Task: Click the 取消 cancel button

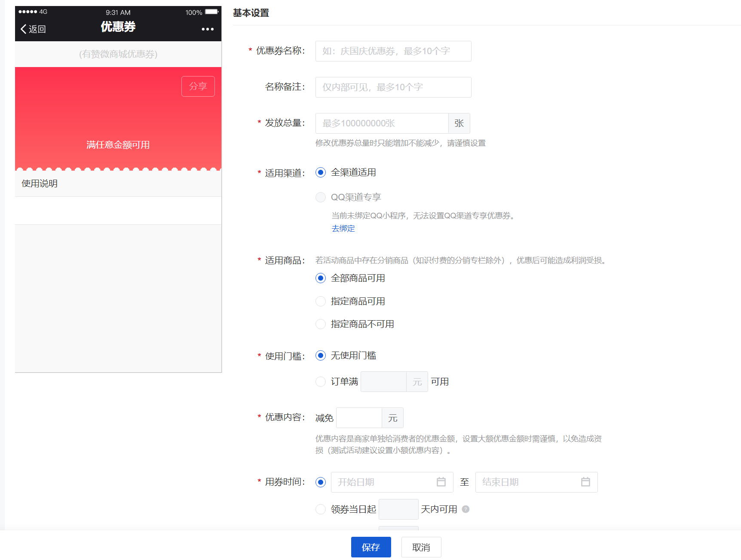Action: click(421, 547)
